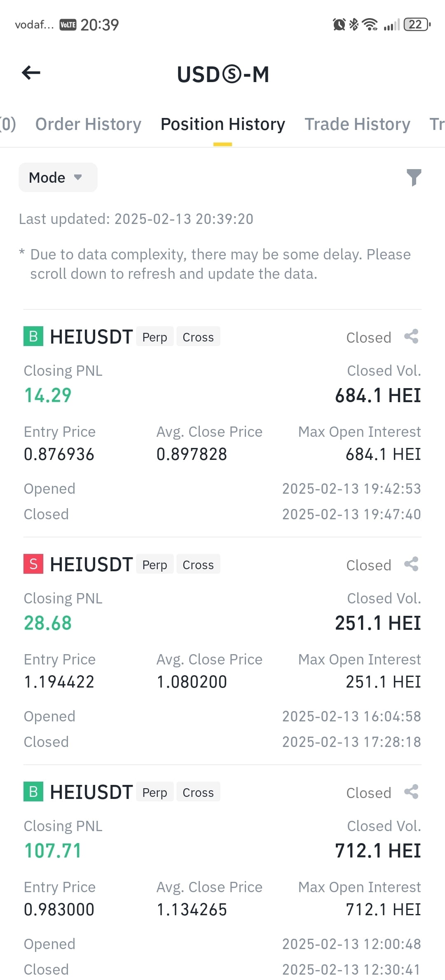The width and height of the screenshot is (445, 980).
Task: Tap Closed status of first position
Action: point(369,337)
